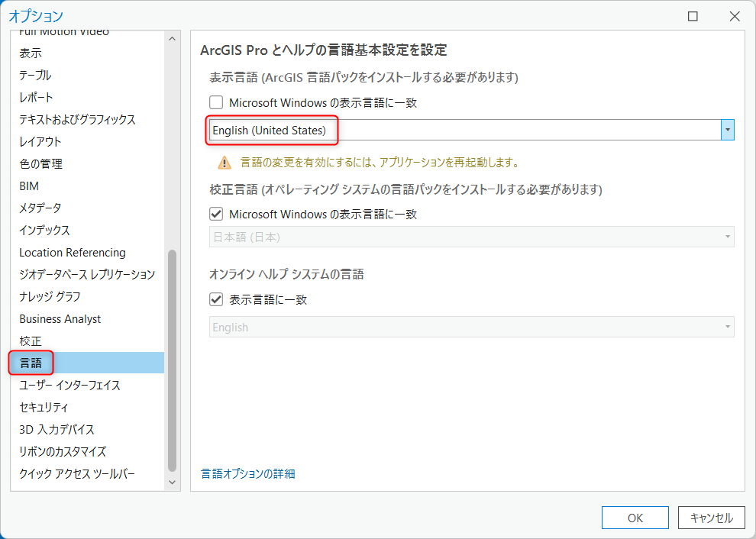756x539 pixels.
Task: Maximize the オプション dialog window
Action: [x=693, y=16]
